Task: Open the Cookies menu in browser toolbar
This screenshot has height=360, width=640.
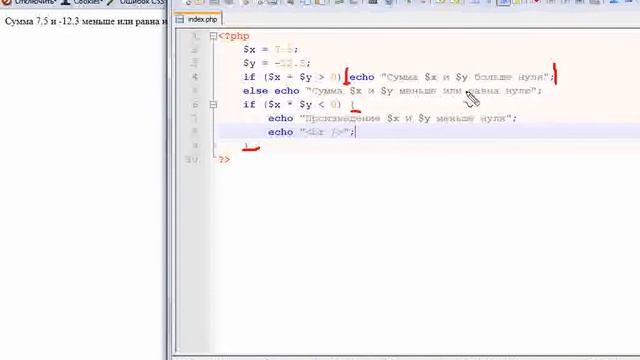Action: (83, 2)
